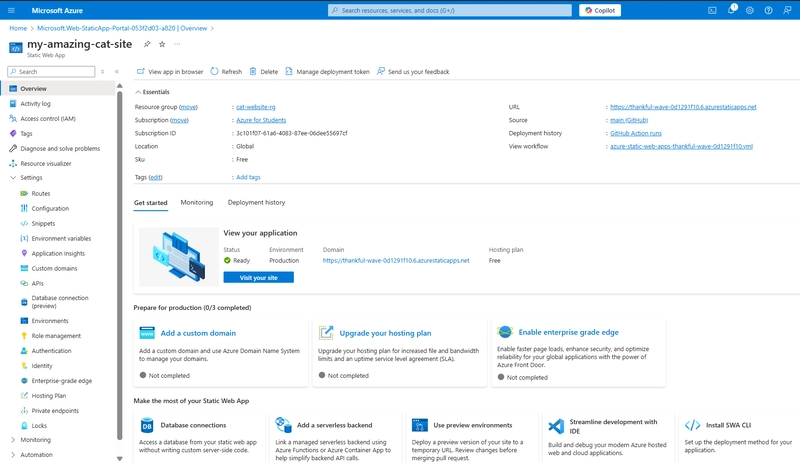
Task: Switch to the Deployment history tab
Action: click(x=257, y=203)
